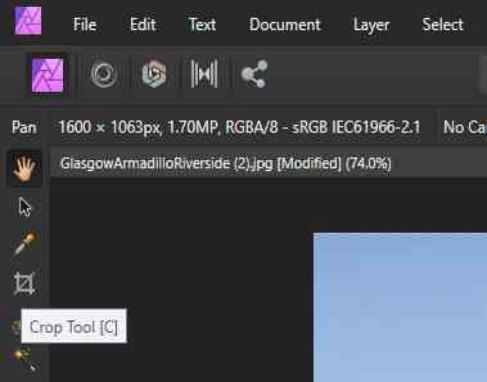Open the Document menu

tap(285, 25)
